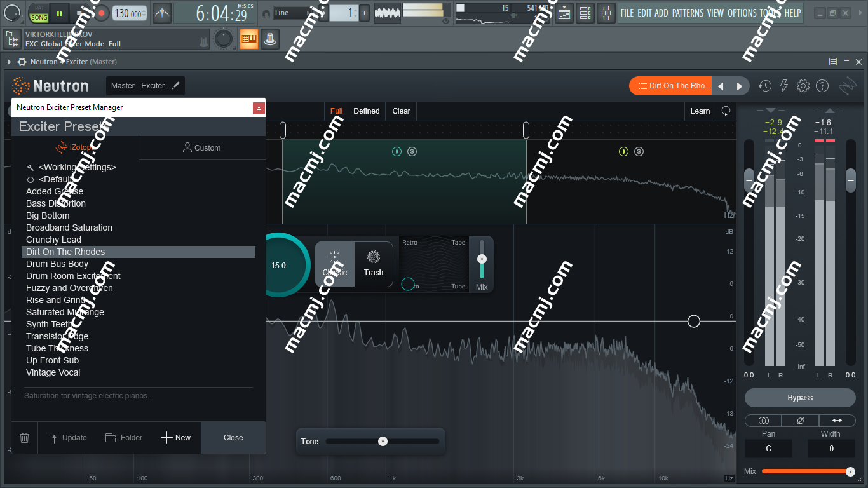
Task: Set global exciter mode to Clear
Action: coord(401,111)
